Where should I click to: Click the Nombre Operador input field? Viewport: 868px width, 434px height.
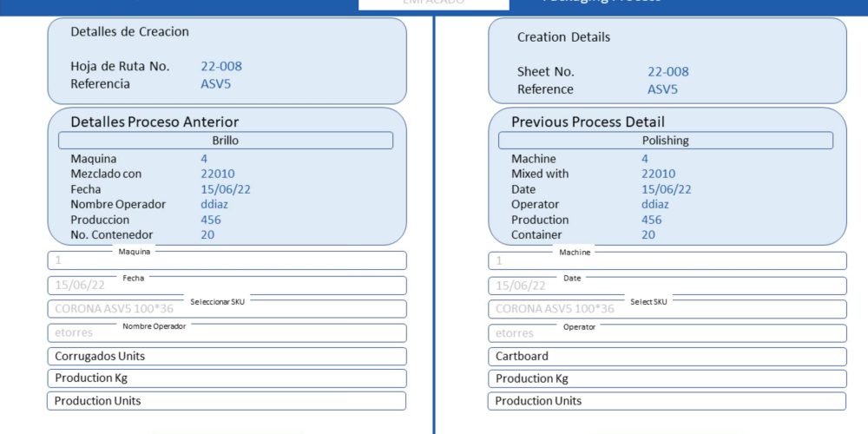(226, 333)
